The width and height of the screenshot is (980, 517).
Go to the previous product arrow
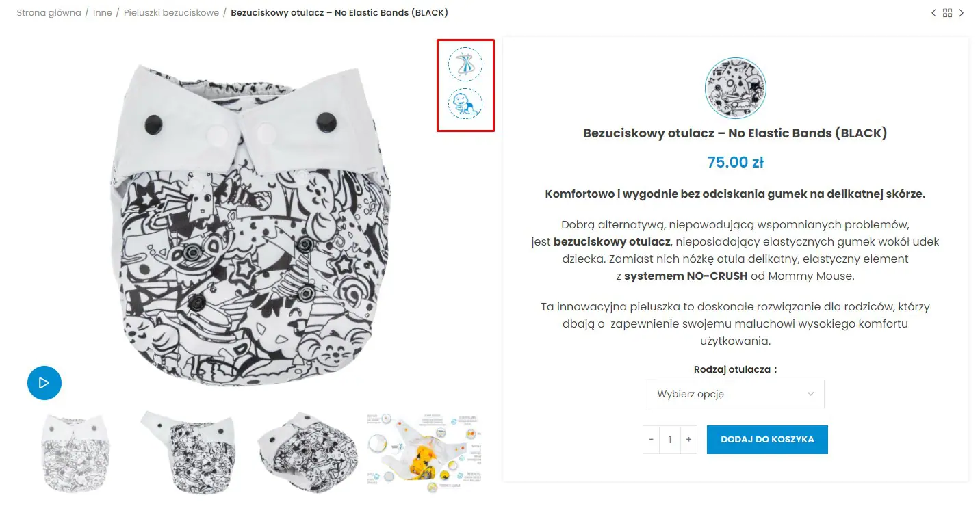(x=933, y=13)
